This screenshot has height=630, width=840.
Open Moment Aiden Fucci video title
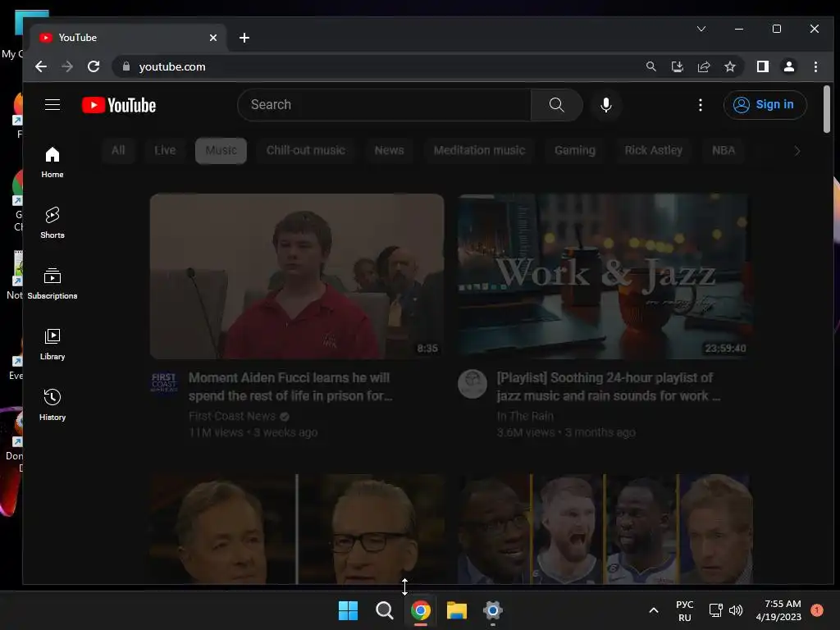click(x=290, y=387)
